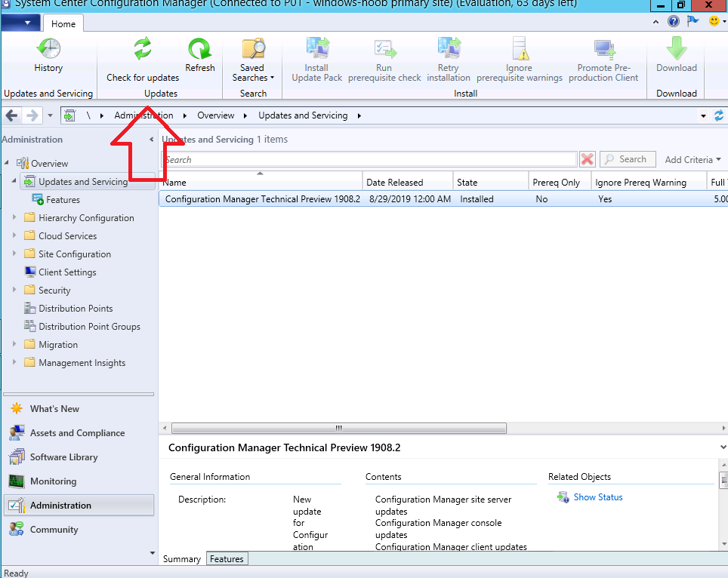Switch to the Summary tab

click(x=181, y=559)
